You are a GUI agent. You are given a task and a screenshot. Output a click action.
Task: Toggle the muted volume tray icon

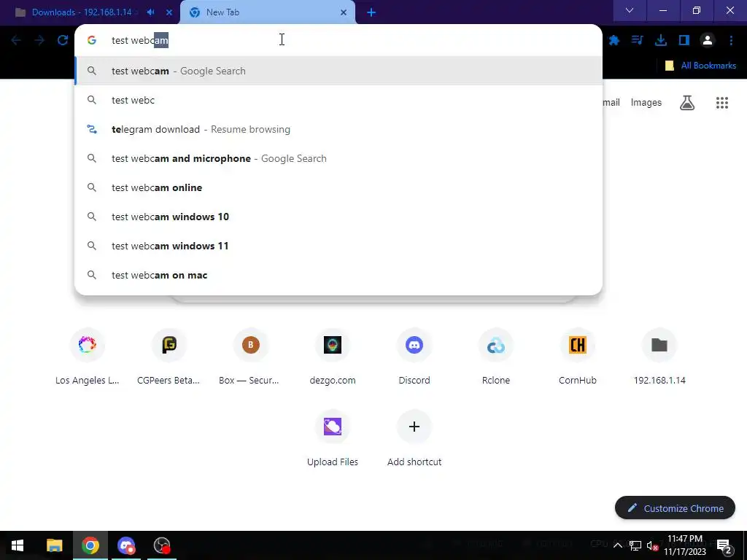coord(652,545)
